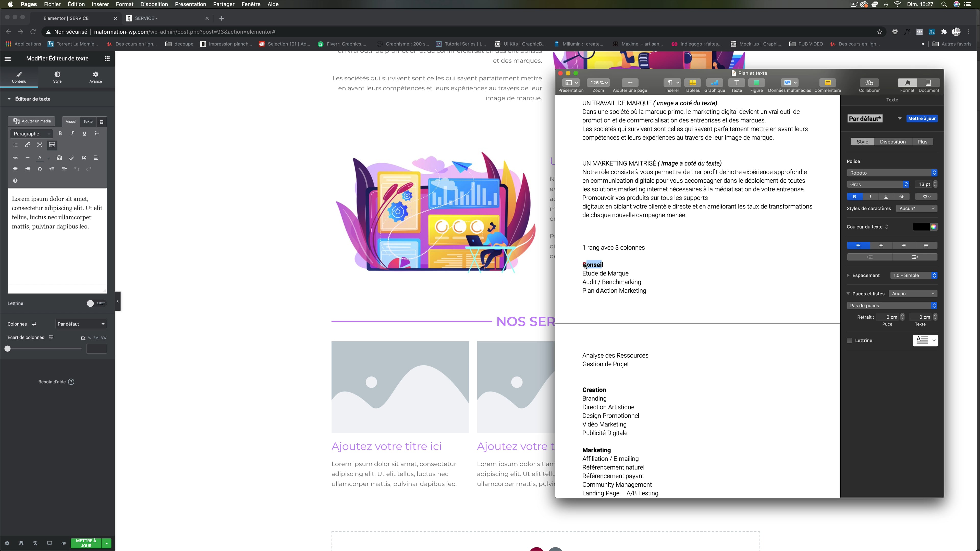Click Écart de colonnes value input field
The height and width of the screenshot is (551, 980).
(97, 349)
